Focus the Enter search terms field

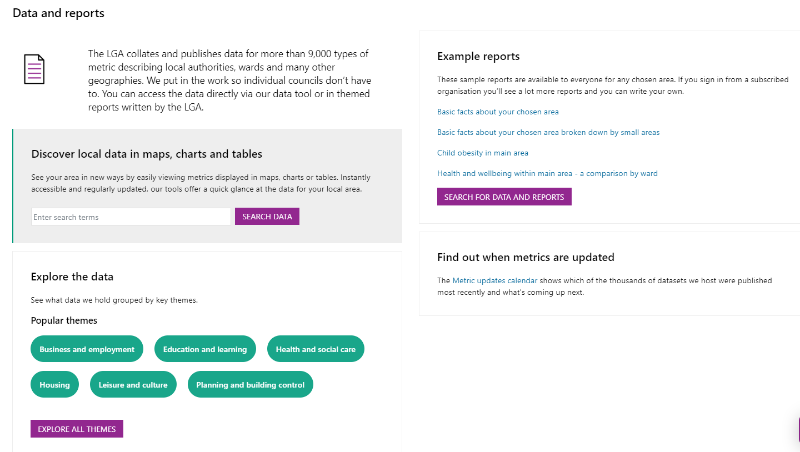pos(131,217)
